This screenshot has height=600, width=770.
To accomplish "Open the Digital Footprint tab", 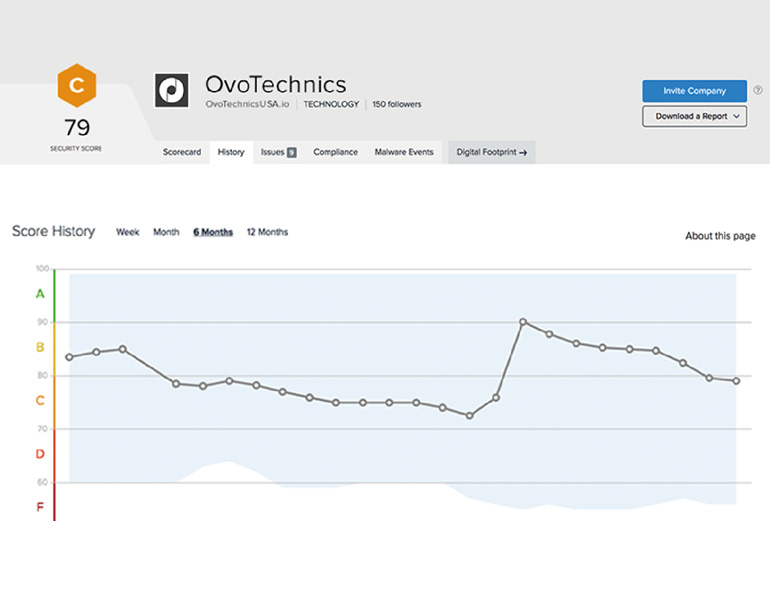I will pos(491,153).
